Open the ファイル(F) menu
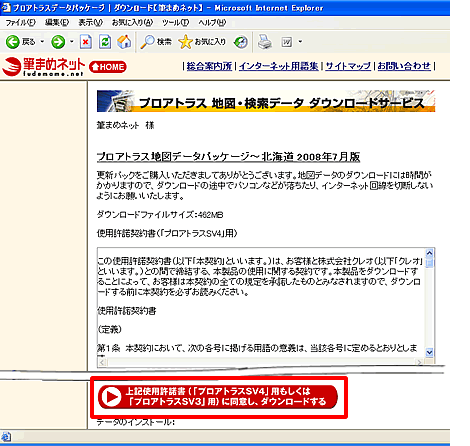The height and width of the screenshot is (446, 470). 21,22
